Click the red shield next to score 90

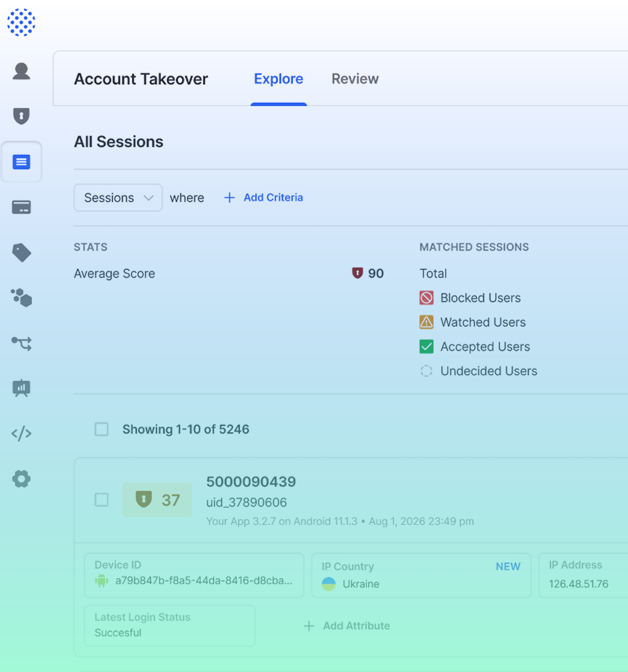[x=357, y=273]
